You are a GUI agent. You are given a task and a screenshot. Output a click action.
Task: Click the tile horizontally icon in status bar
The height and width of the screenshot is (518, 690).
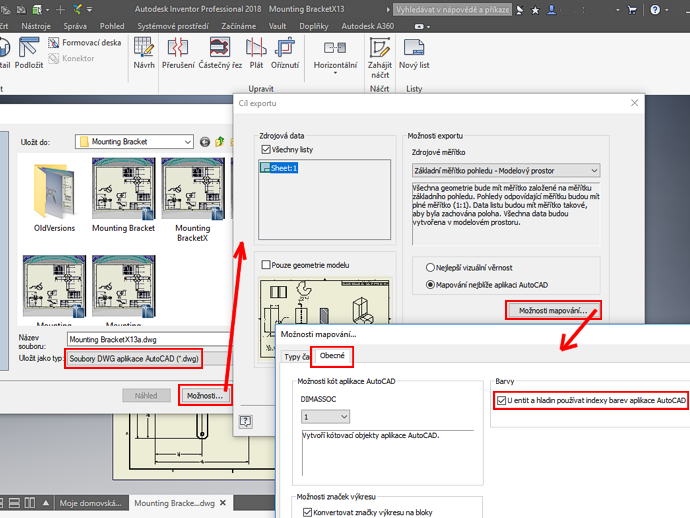pyautogui.click(x=14, y=503)
